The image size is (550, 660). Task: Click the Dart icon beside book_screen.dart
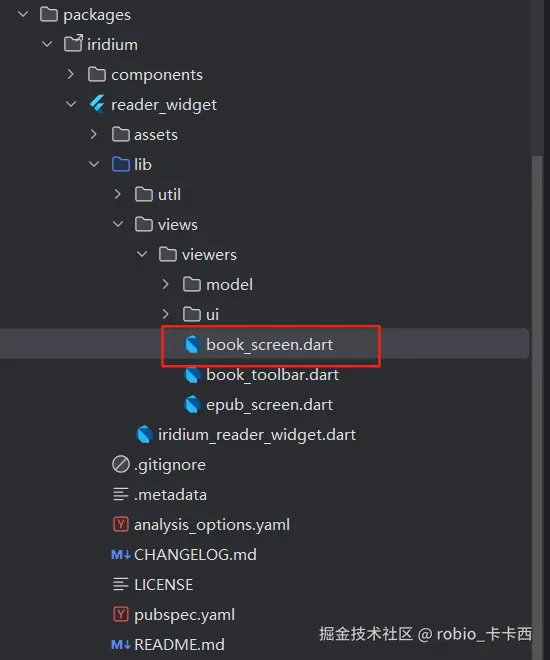tap(192, 345)
